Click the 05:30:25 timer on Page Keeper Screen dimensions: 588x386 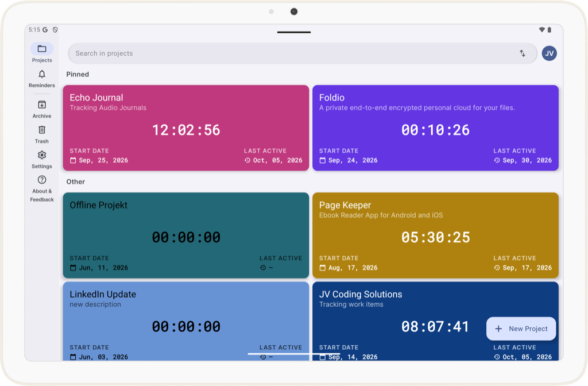[435, 237]
